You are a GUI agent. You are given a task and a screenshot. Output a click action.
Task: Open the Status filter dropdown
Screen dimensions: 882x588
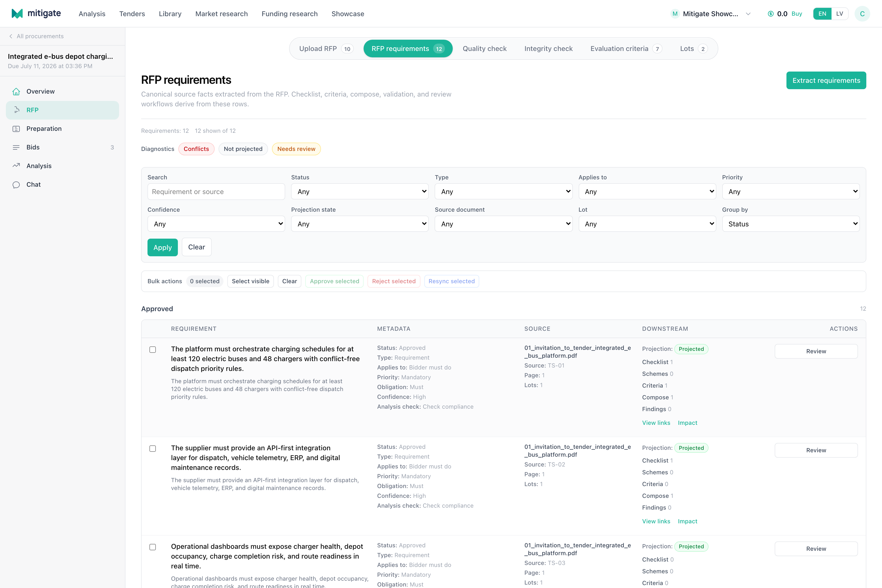(360, 192)
